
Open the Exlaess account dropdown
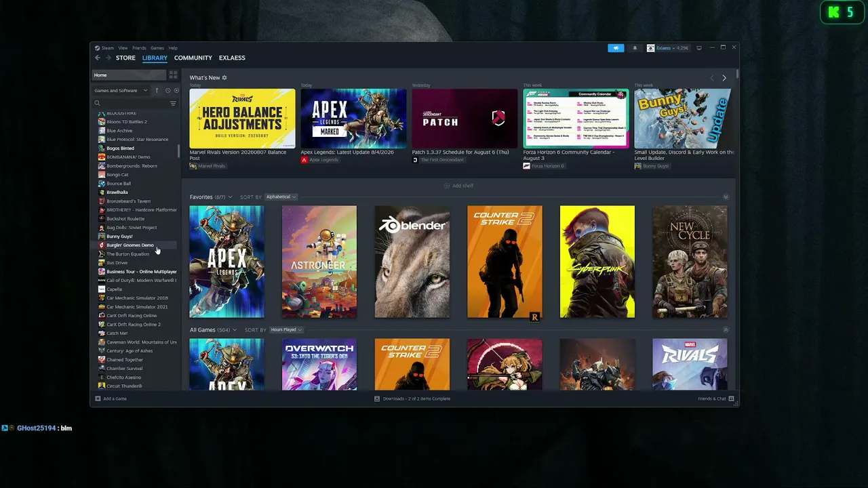coord(668,48)
